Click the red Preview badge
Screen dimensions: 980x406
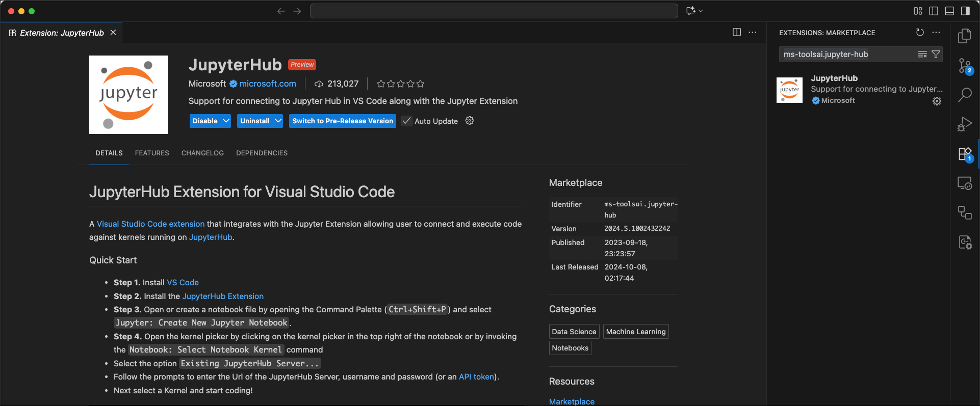(x=302, y=65)
